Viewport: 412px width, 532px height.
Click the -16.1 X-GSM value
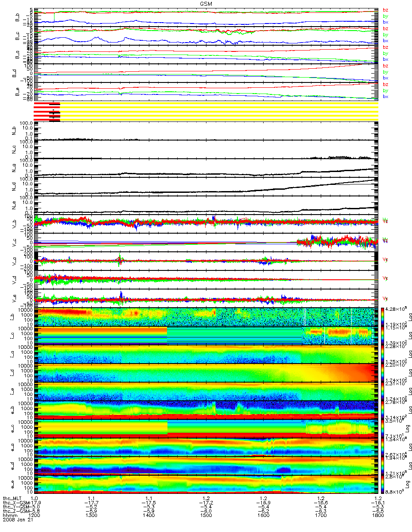pyautogui.click(x=378, y=503)
